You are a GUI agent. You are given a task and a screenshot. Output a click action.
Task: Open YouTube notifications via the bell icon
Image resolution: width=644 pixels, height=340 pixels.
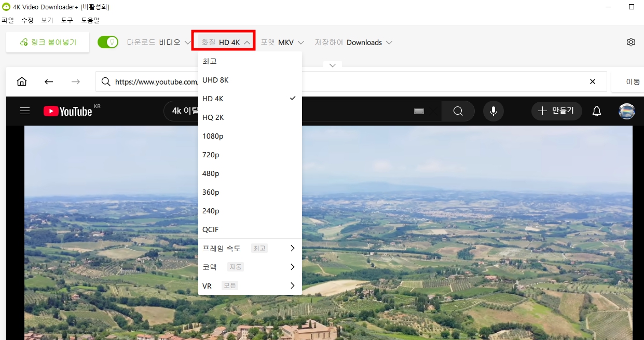(x=596, y=111)
